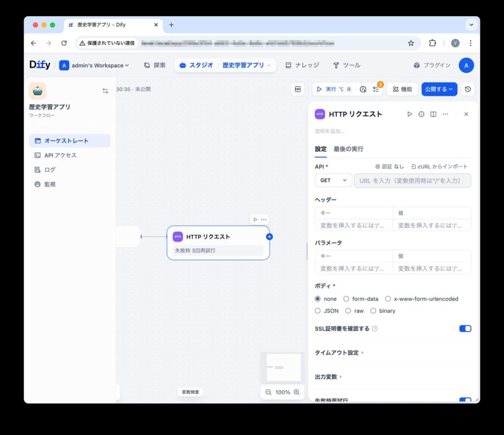Run the HTTP リクエスト node individually
The height and width of the screenshot is (435, 504).
click(x=409, y=114)
